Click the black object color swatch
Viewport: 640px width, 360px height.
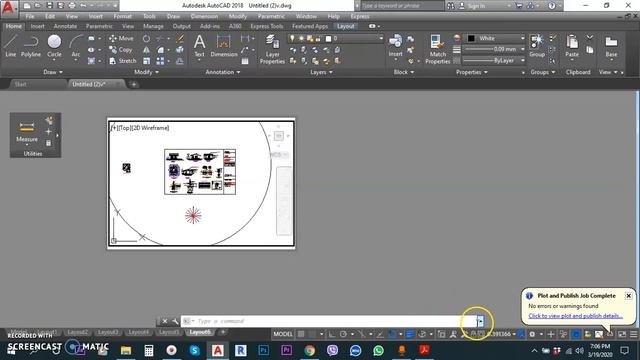click(471, 38)
